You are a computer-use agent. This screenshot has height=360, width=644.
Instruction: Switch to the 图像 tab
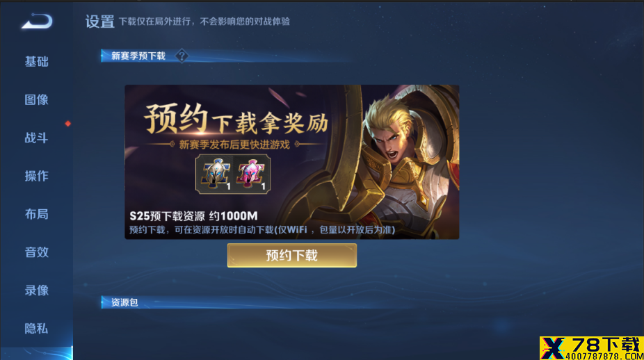(x=37, y=100)
